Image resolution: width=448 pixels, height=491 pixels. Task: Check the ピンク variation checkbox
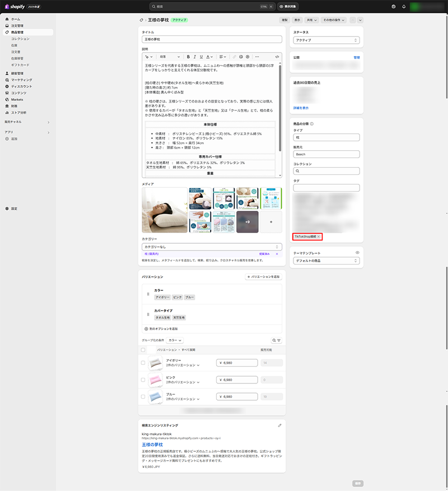[143, 379]
